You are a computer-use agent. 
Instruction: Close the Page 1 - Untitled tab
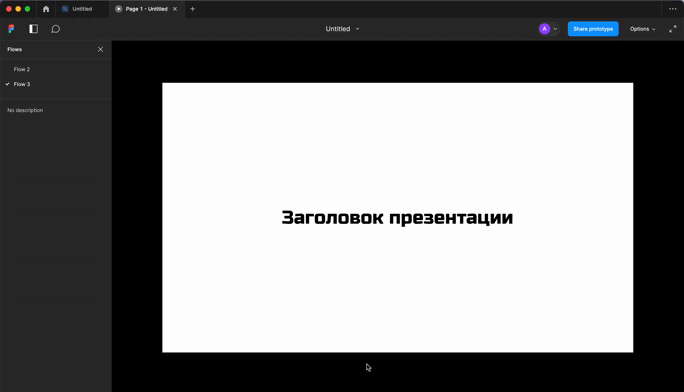coord(175,9)
